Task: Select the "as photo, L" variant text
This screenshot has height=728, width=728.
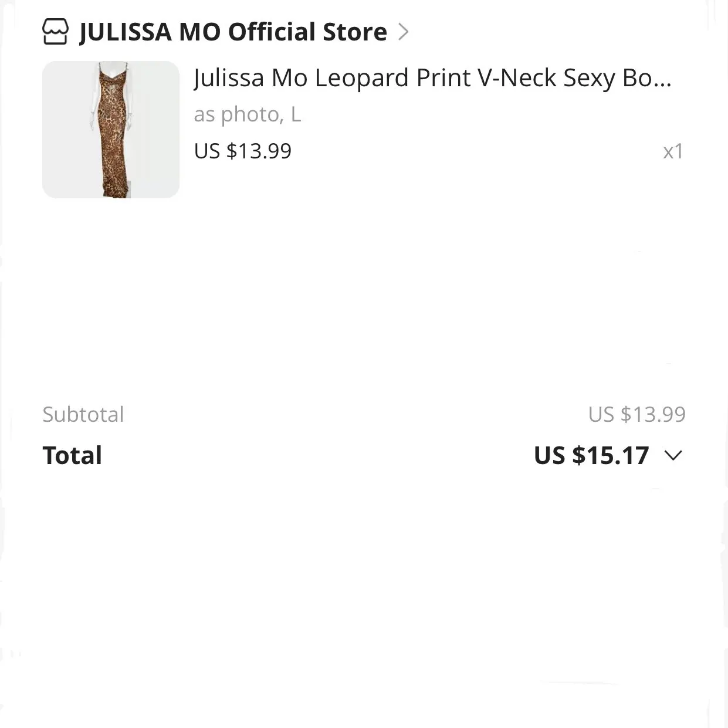Action: tap(248, 114)
